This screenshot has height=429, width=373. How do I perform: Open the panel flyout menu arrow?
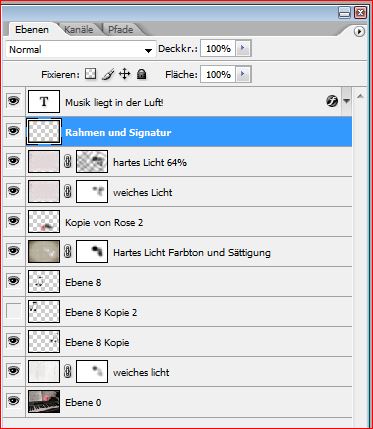pos(359,32)
